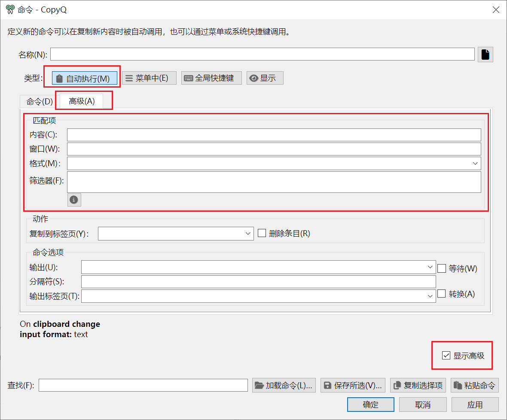Focus the 窗口(W) match field
This screenshot has height=420, width=507.
(x=274, y=149)
